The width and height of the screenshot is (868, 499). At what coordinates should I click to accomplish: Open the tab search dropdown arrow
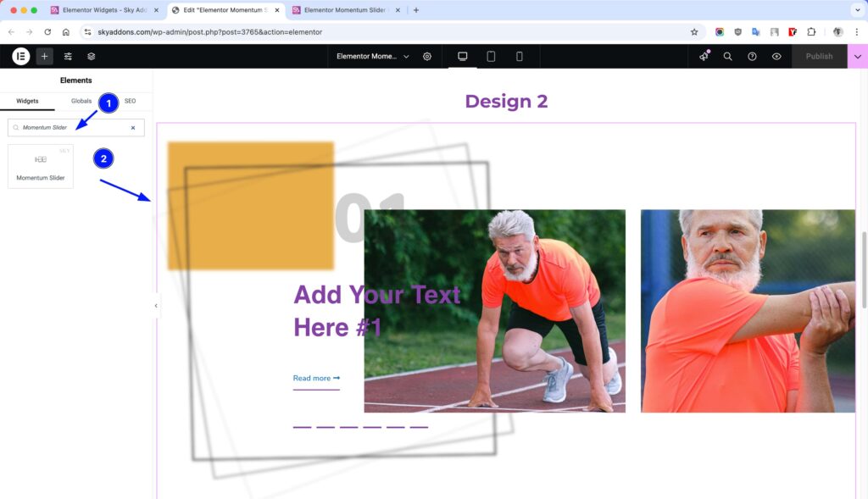coord(858,10)
